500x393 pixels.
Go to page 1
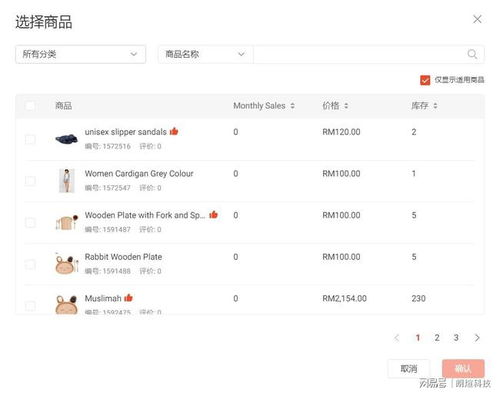(418, 338)
